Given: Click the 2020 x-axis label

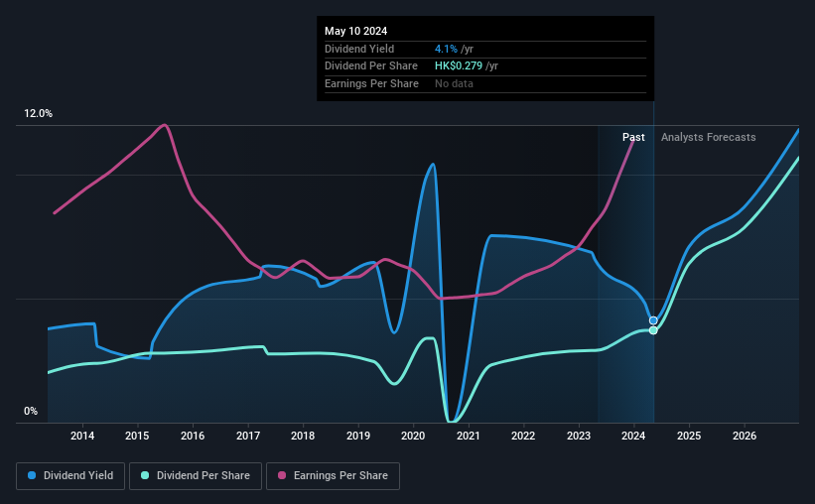Looking at the screenshot, I should pyautogui.click(x=413, y=436).
